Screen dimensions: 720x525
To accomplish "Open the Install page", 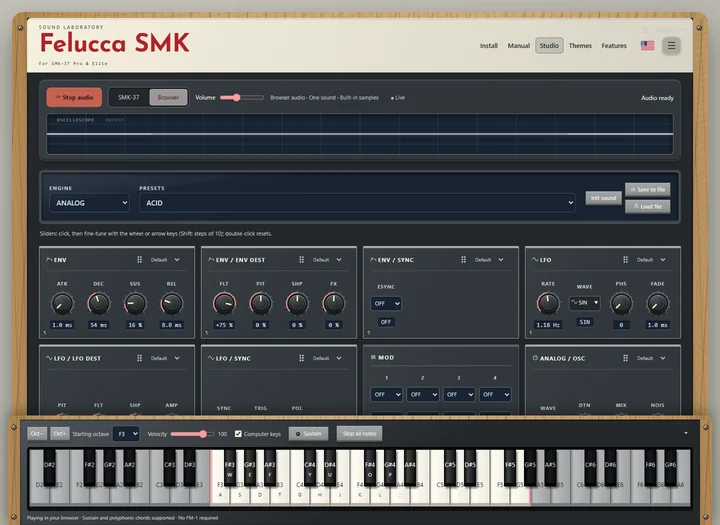I will click(x=489, y=45).
